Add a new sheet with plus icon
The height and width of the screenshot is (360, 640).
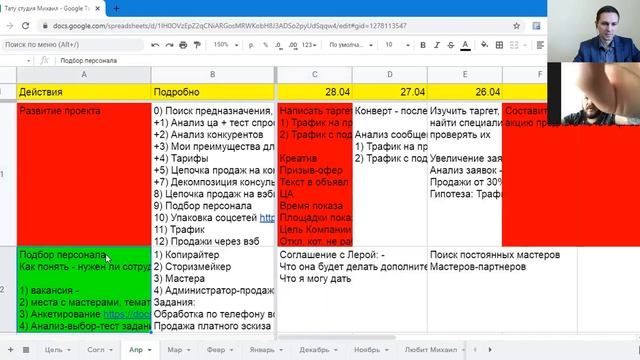11,350
